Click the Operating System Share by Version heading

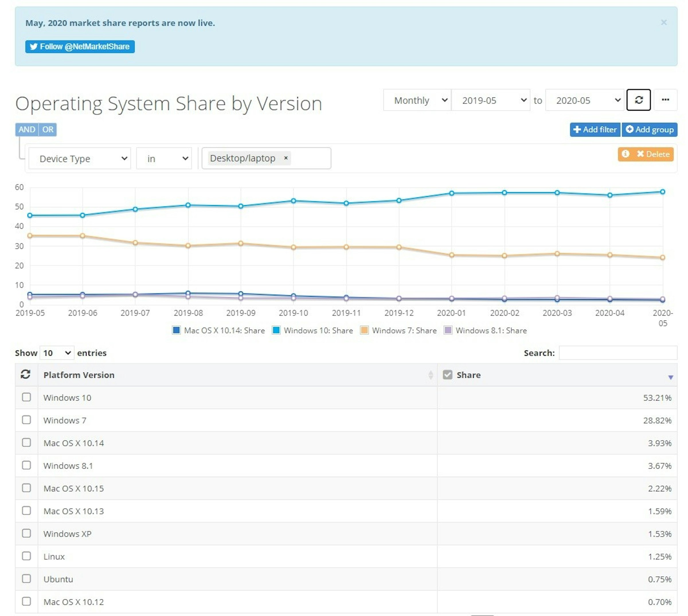(169, 103)
